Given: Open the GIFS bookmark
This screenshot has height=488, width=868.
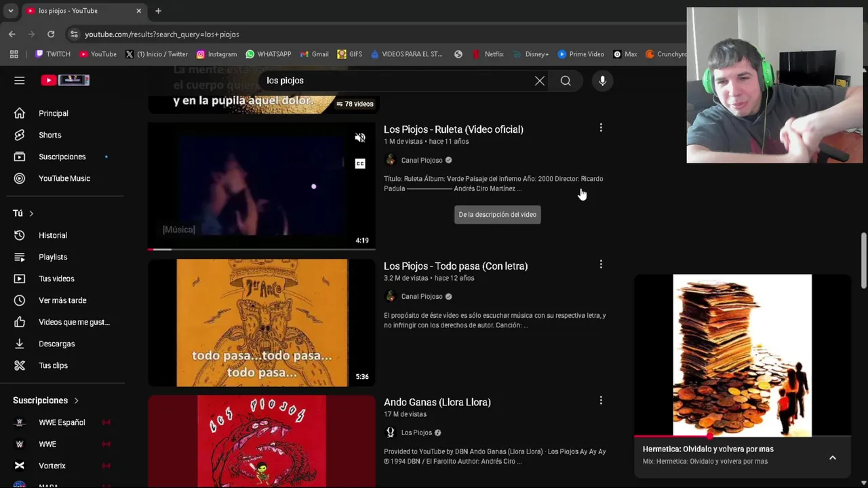Looking at the screenshot, I should point(350,54).
